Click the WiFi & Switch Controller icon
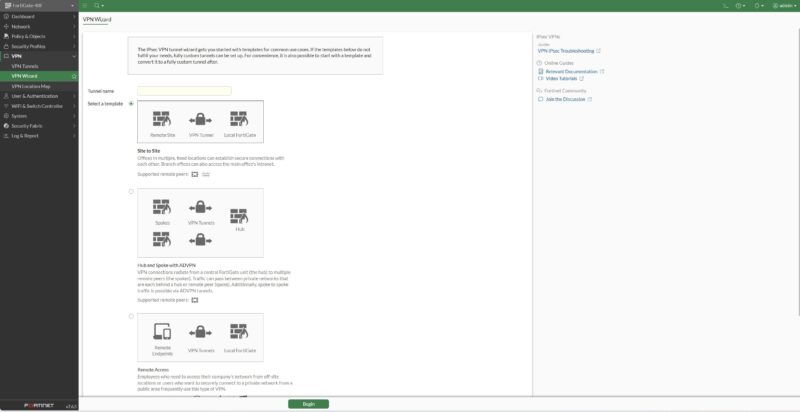Viewport: 800px width, 412px height. point(6,106)
